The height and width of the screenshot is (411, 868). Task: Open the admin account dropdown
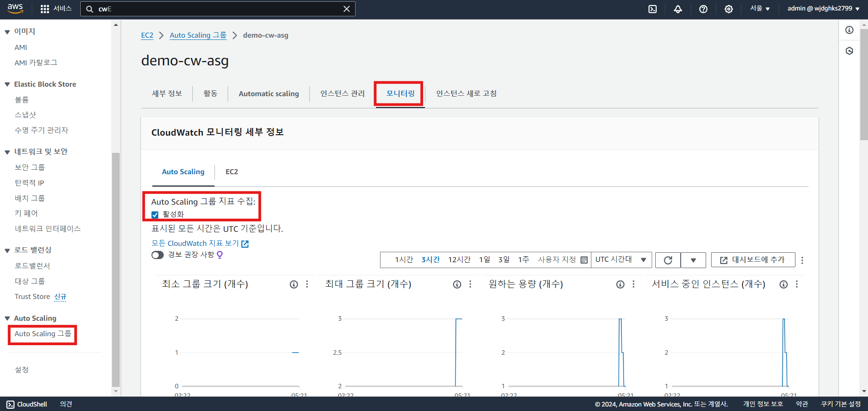point(824,9)
